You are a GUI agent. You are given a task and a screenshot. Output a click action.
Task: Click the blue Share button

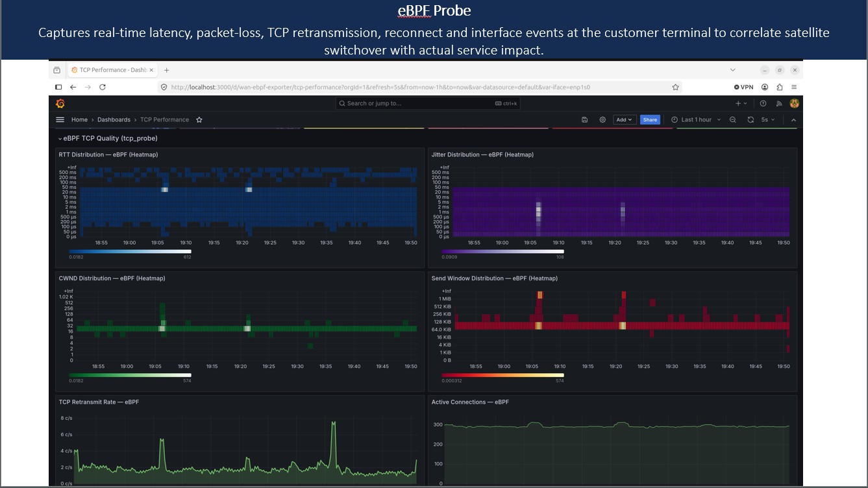tap(650, 119)
